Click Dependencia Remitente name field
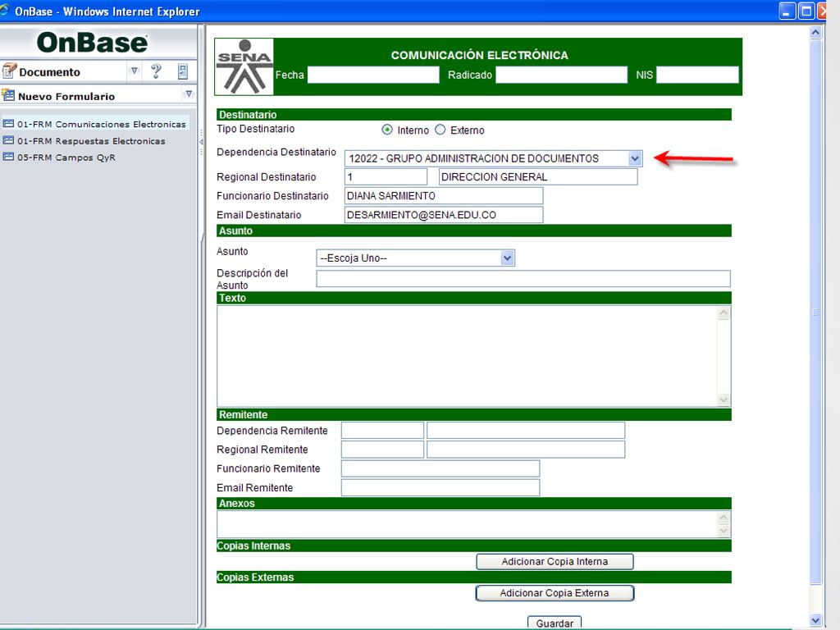 click(526, 430)
